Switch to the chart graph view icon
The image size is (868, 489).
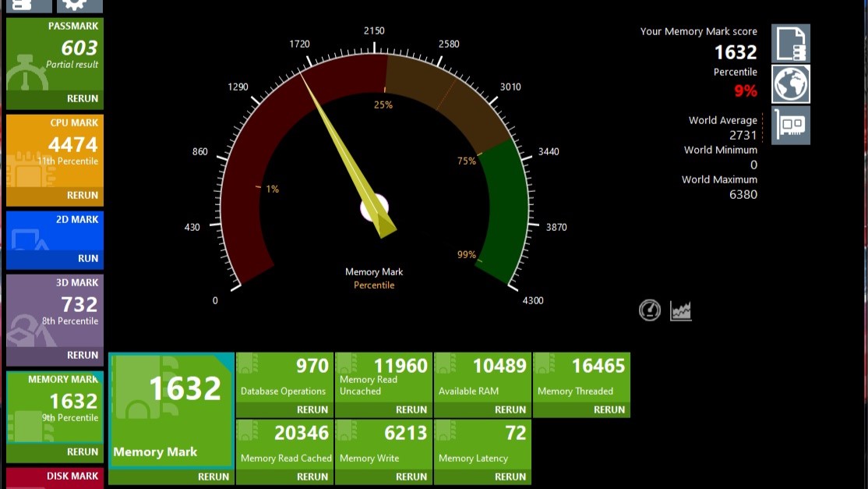[x=680, y=310]
